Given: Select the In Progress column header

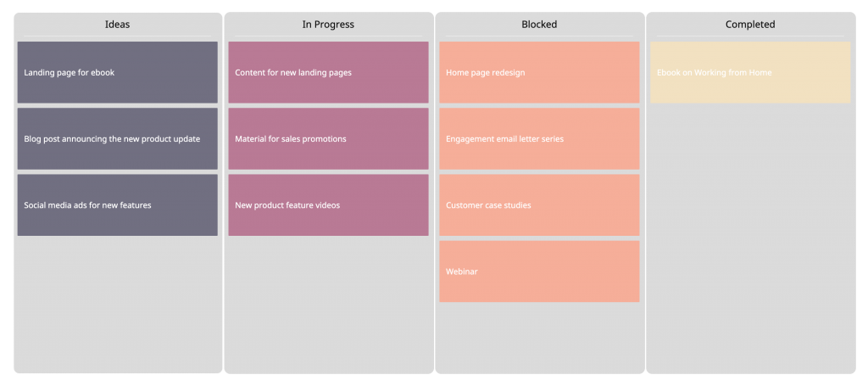Looking at the screenshot, I should pyautogui.click(x=328, y=25).
